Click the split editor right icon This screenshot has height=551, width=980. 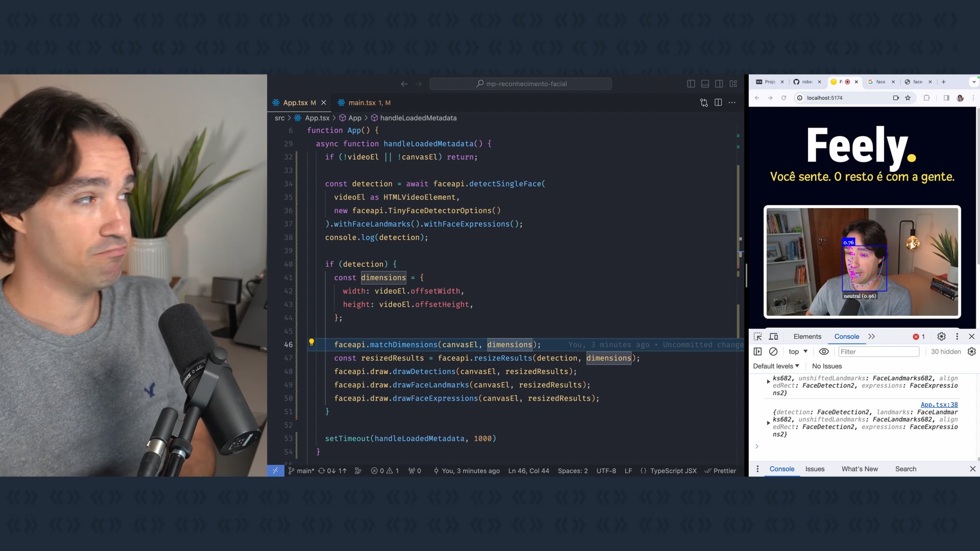pyautogui.click(x=718, y=103)
